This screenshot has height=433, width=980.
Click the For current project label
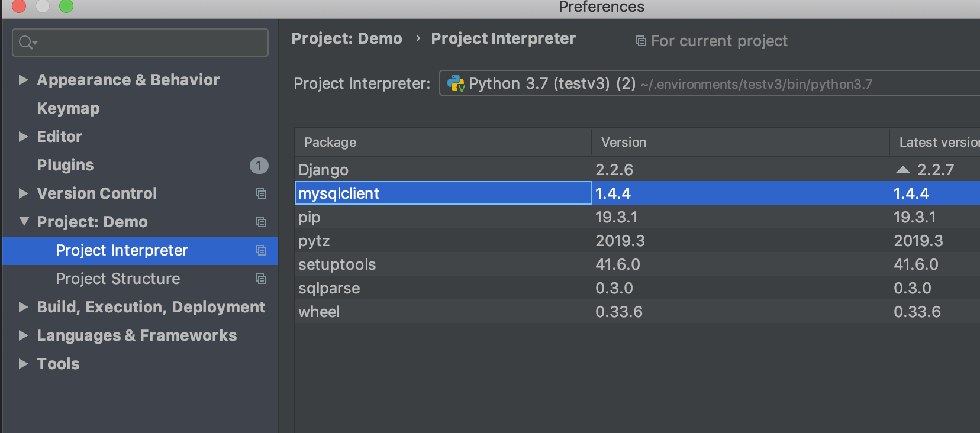719,41
